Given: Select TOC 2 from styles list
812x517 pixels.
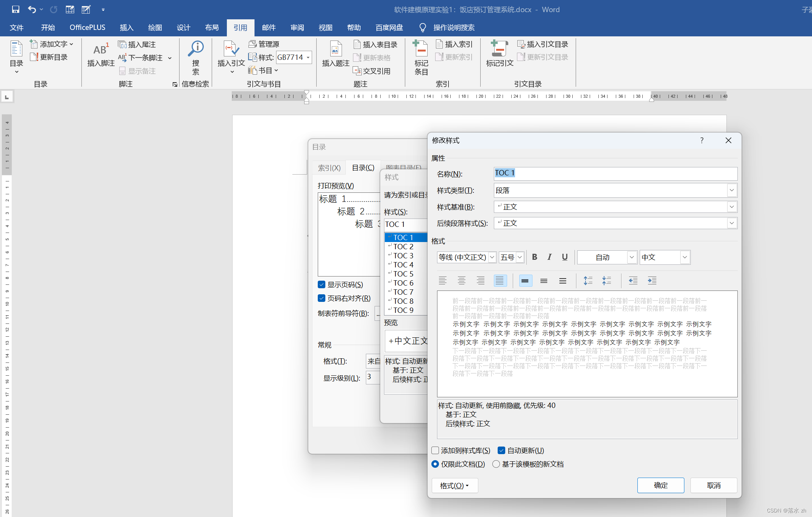Looking at the screenshot, I should coord(404,246).
